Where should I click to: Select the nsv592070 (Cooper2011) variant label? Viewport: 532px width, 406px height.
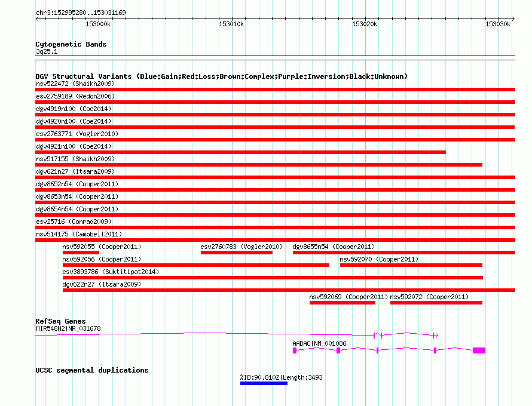point(379,259)
